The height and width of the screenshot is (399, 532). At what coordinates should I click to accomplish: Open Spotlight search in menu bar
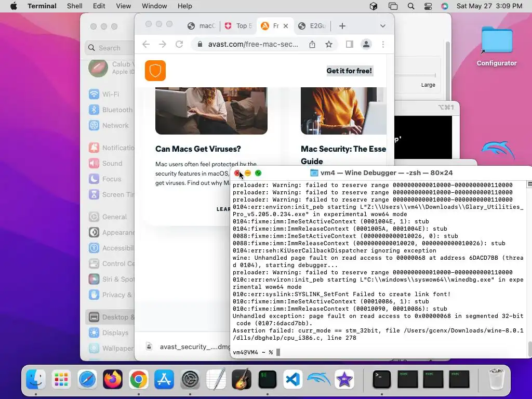coord(411,6)
